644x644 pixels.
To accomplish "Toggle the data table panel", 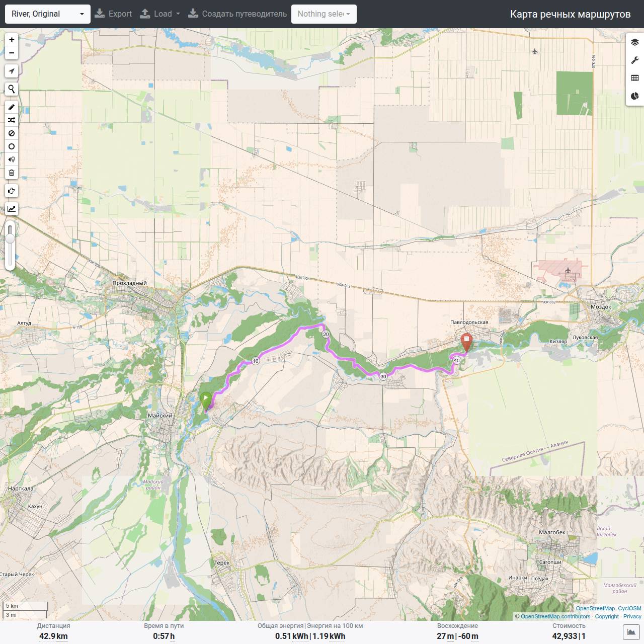I will tap(635, 78).
